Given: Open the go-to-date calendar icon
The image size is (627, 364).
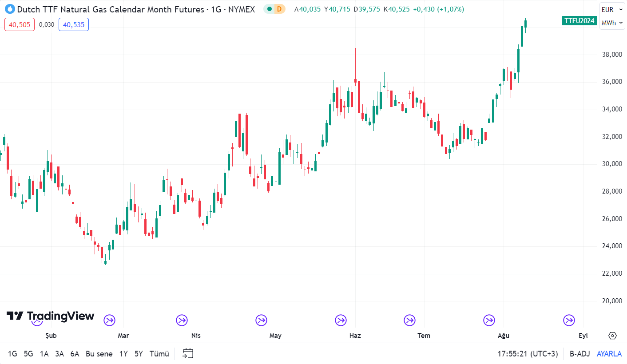Looking at the screenshot, I should point(188,353).
